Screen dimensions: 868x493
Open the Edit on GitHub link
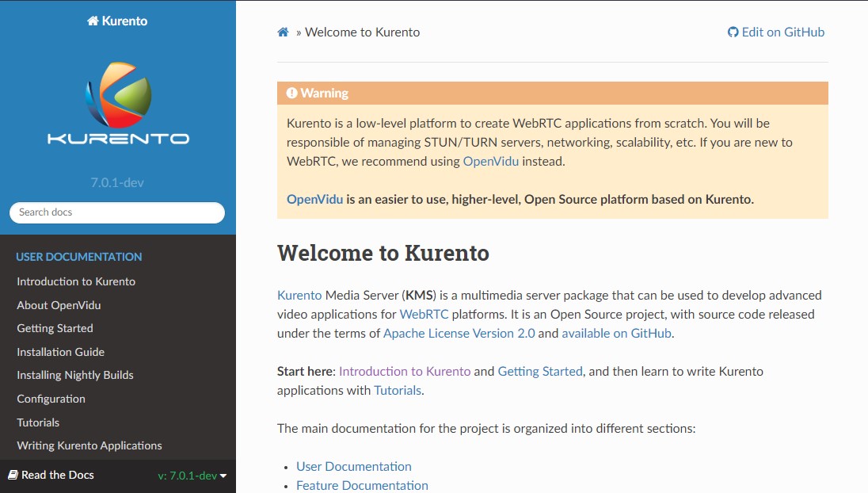pos(776,32)
